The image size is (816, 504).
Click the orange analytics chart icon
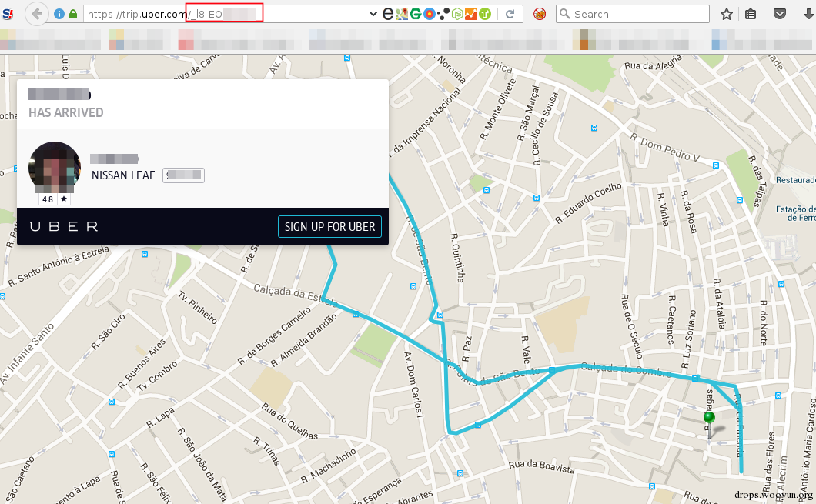(x=471, y=14)
